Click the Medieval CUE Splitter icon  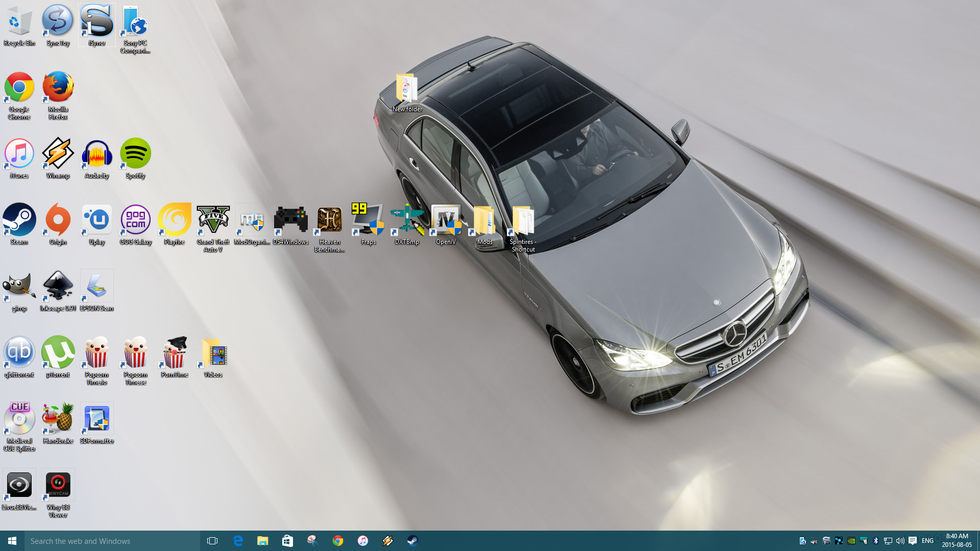19,427
